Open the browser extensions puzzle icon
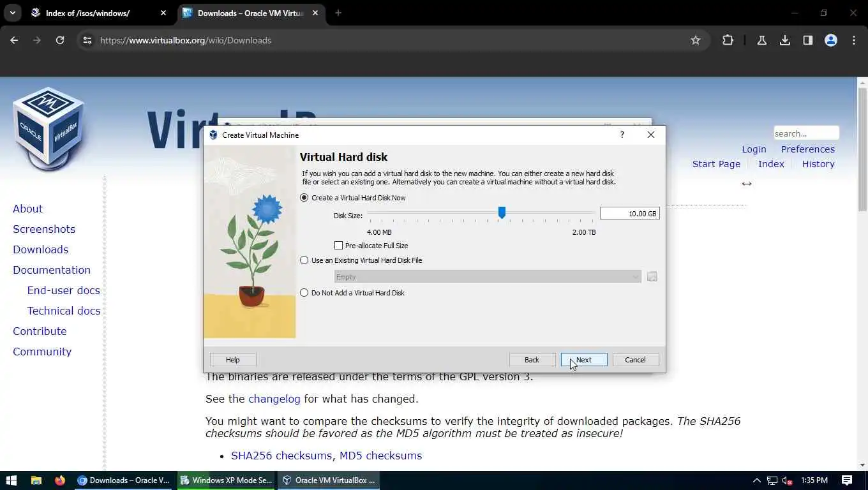Screen dimensions: 868x490 point(728,40)
